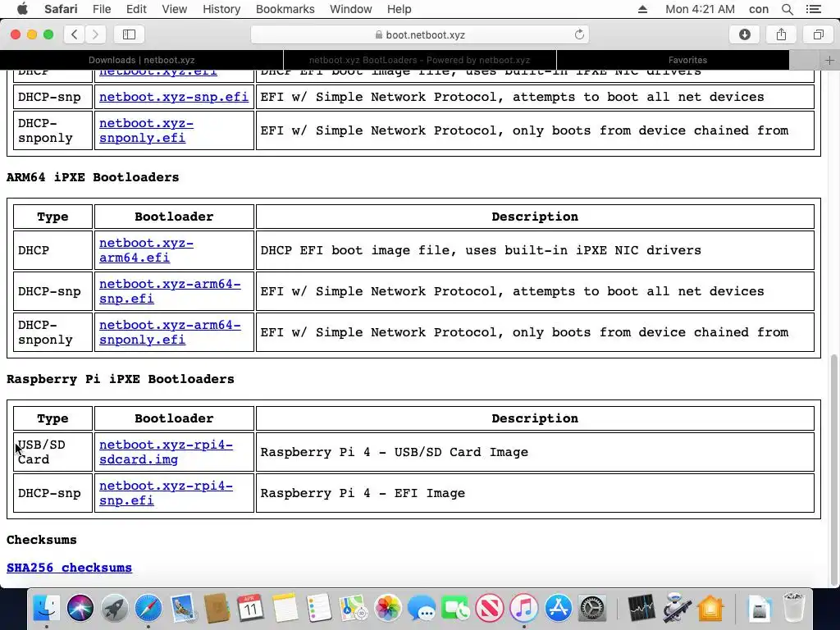Open Photos from the Dock
Viewport: 840px width, 630px height.
(388, 608)
